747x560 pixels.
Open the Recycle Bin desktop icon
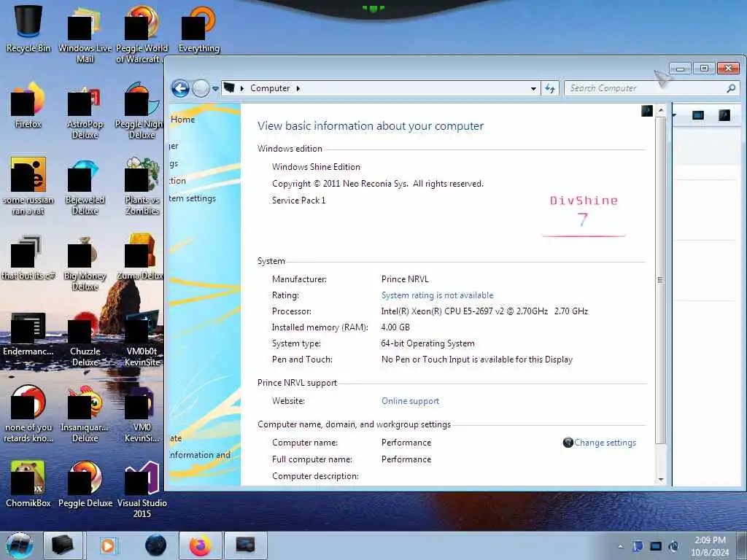click(28, 28)
